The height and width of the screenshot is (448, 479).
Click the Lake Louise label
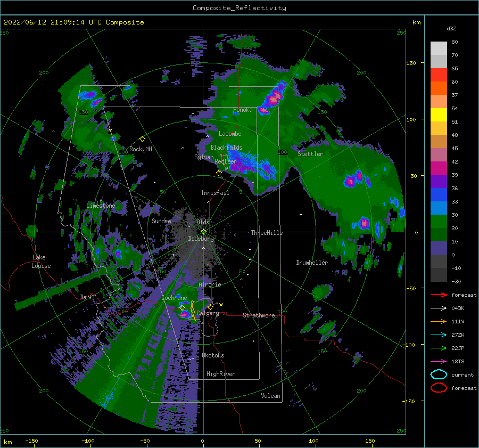tap(41, 262)
